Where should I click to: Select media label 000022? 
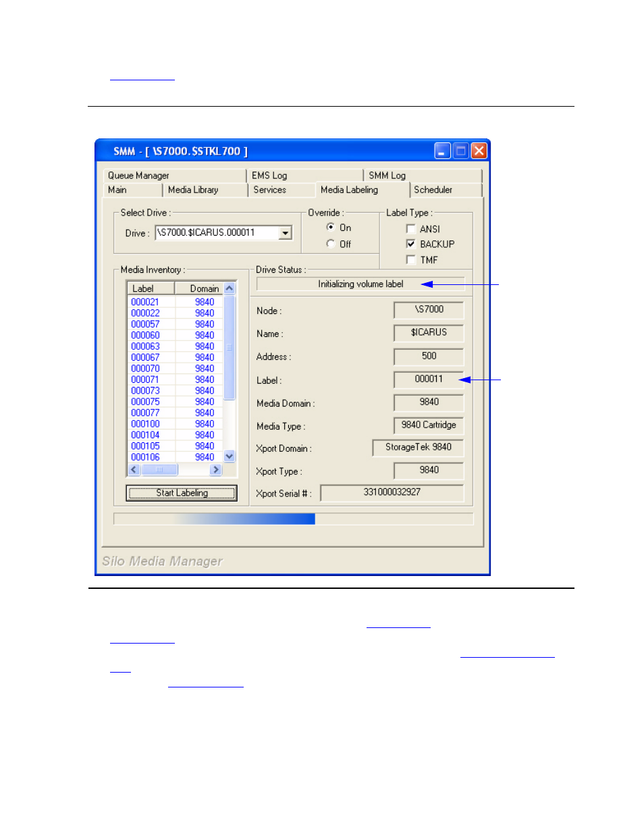click(145, 313)
